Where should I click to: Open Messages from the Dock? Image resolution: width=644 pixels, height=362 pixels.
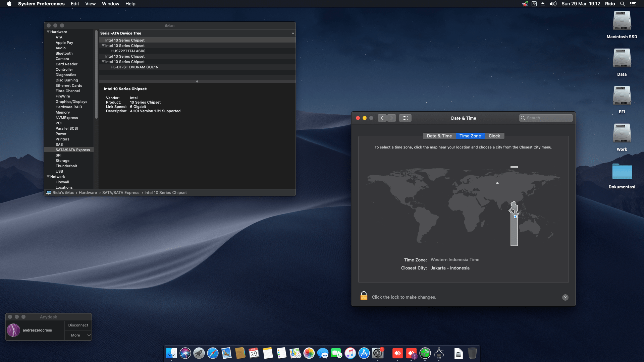(323, 353)
